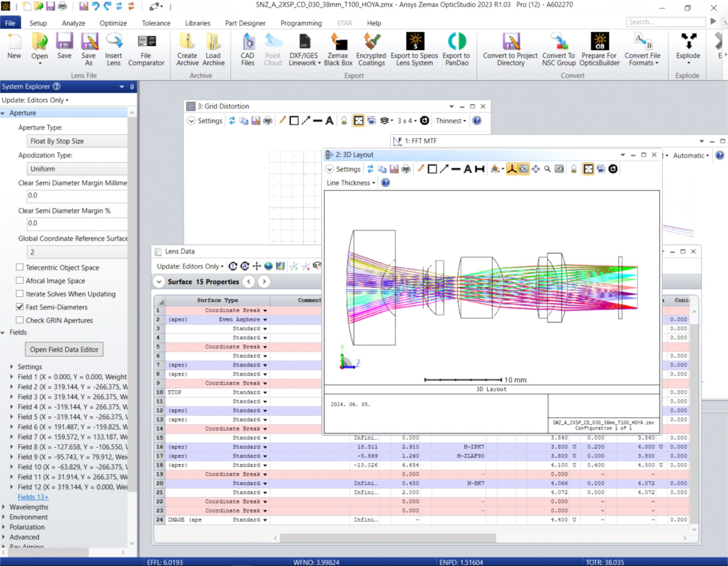
Task: Open the Tolerance ribbon tab
Action: click(156, 23)
